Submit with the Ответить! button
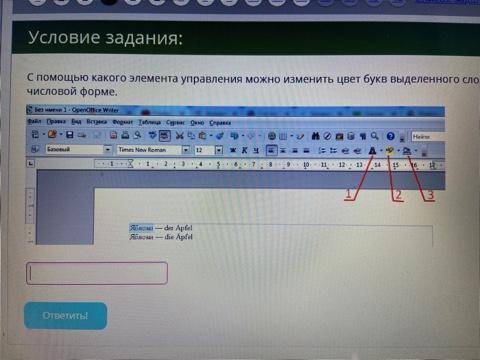Image resolution: width=480 pixels, height=360 pixels. pyautogui.click(x=65, y=316)
